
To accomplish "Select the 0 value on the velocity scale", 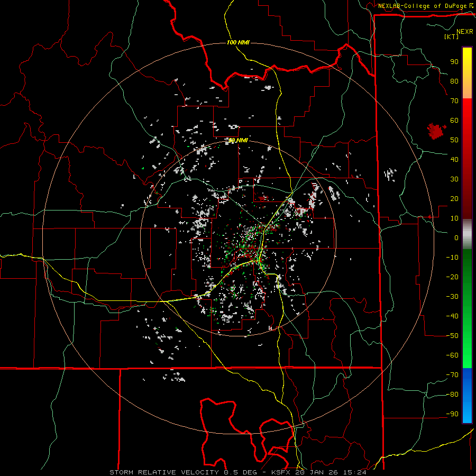I will click(x=456, y=238).
